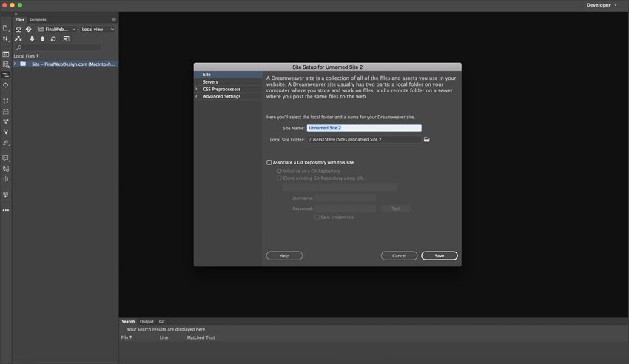Click the Line column header
This screenshot has height=364, width=629.
click(164, 337)
